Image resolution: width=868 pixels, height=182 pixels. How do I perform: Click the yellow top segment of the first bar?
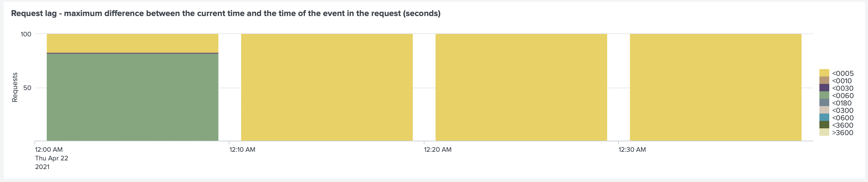tap(133, 43)
